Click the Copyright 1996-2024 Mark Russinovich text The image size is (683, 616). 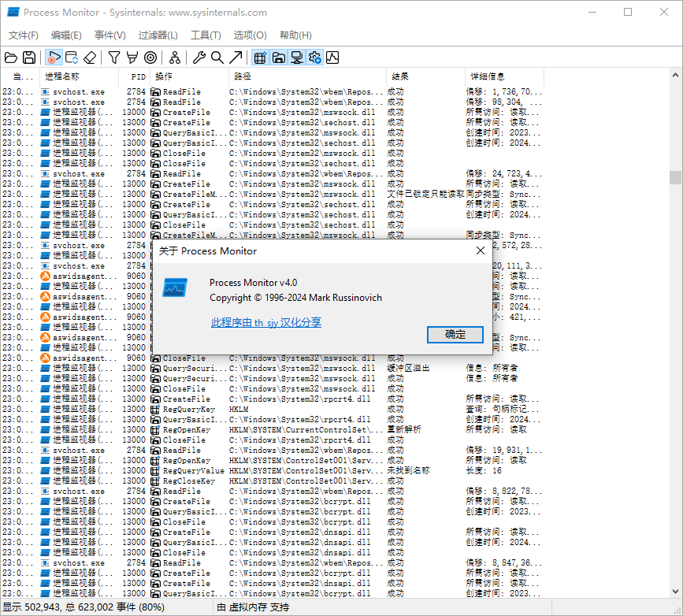295,298
